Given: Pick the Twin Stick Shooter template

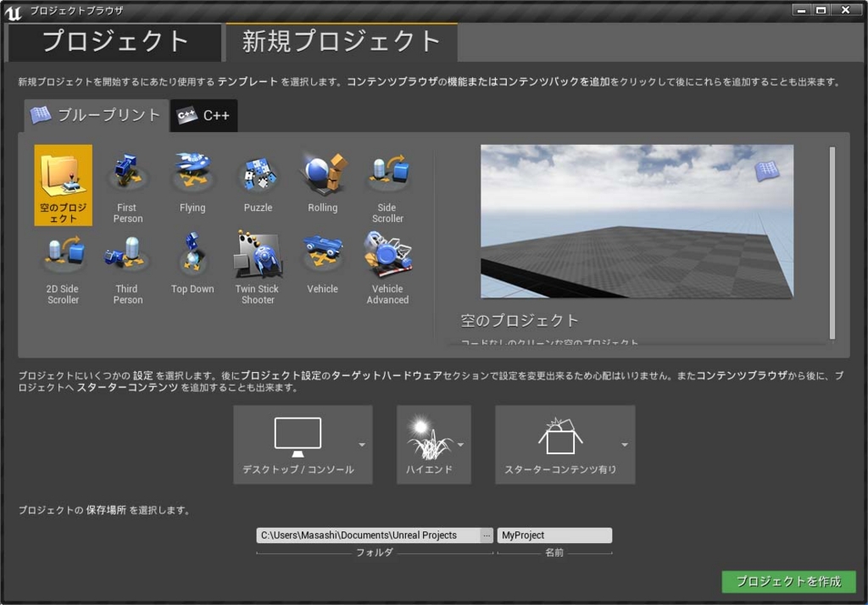Looking at the screenshot, I should pyautogui.click(x=258, y=267).
